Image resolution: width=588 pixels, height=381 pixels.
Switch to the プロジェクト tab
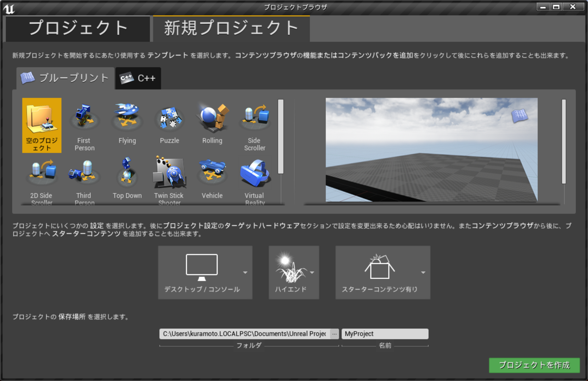[x=78, y=28]
